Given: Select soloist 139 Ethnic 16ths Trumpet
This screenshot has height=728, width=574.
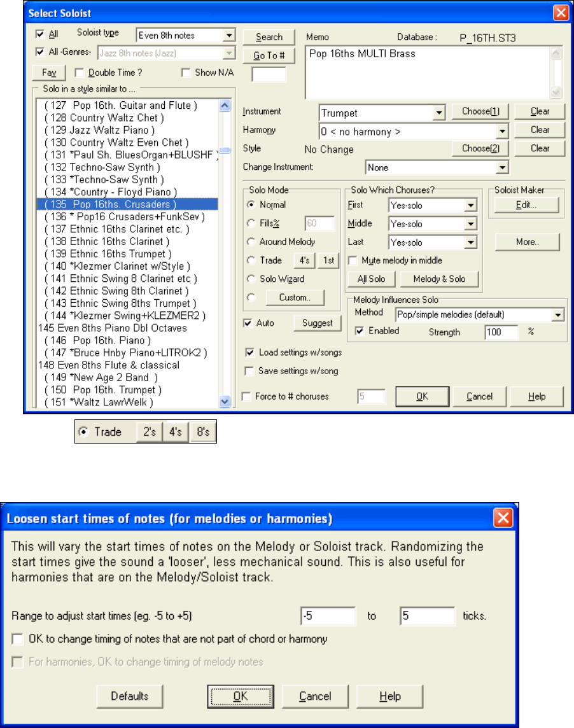Looking at the screenshot, I should coord(127,254).
